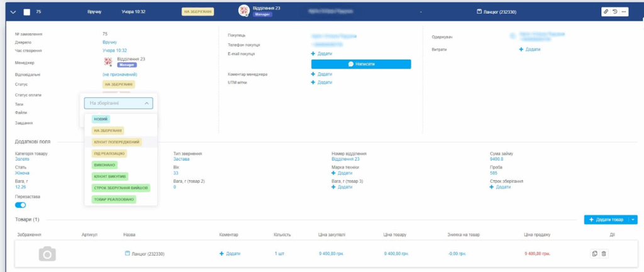Collapse the order with the header chevron

13,12
